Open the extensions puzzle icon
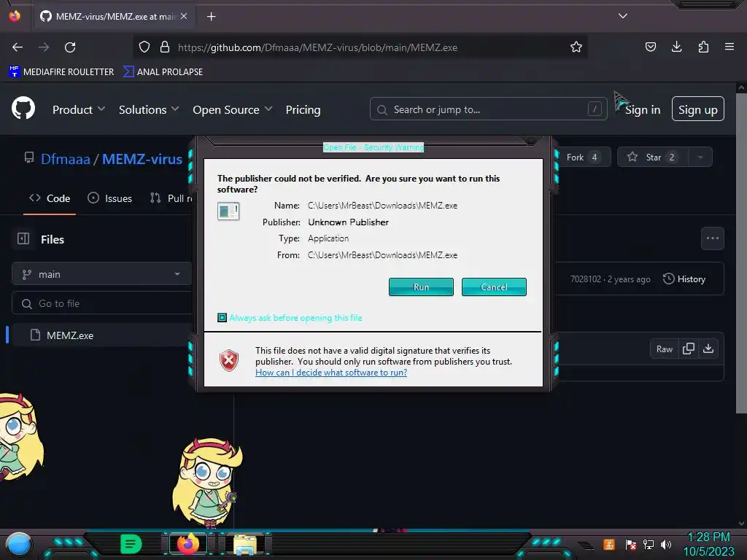Viewport: 747px width, 560px height. tap(703, 47)
